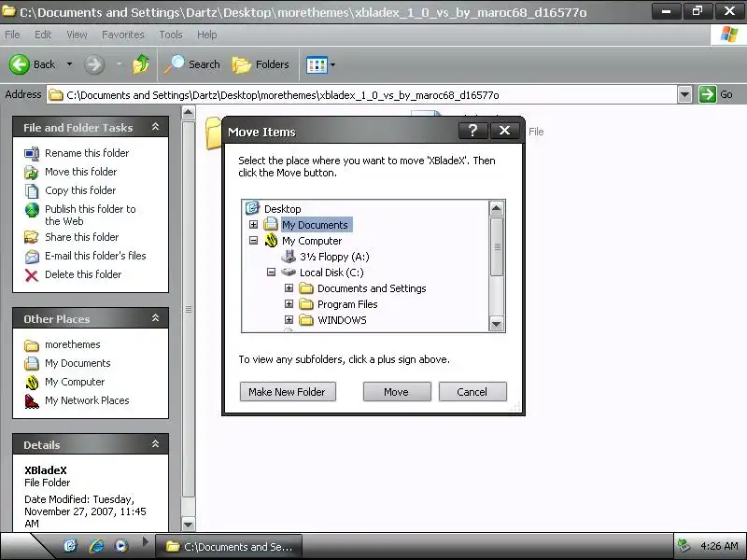Select Copy this folder link
This screenshot has height=560, width=747.
pyautogui.click(x=80, y=190)
